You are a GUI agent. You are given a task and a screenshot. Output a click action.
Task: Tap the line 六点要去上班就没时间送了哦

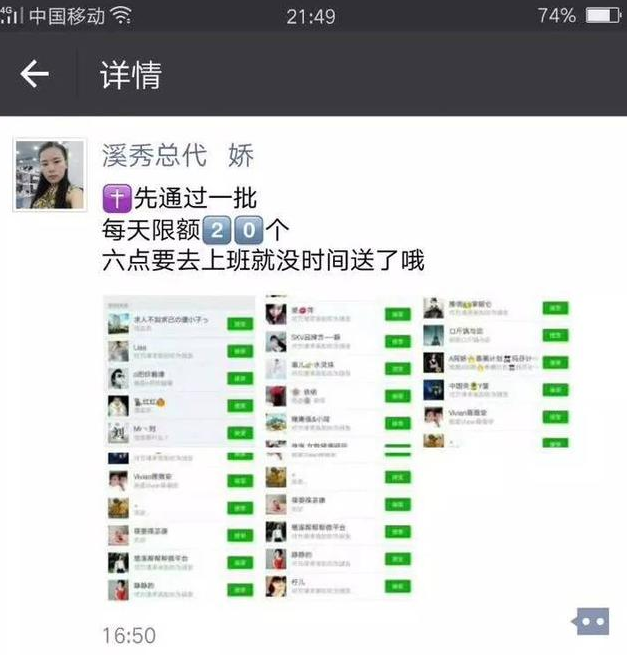pos(263,260)
